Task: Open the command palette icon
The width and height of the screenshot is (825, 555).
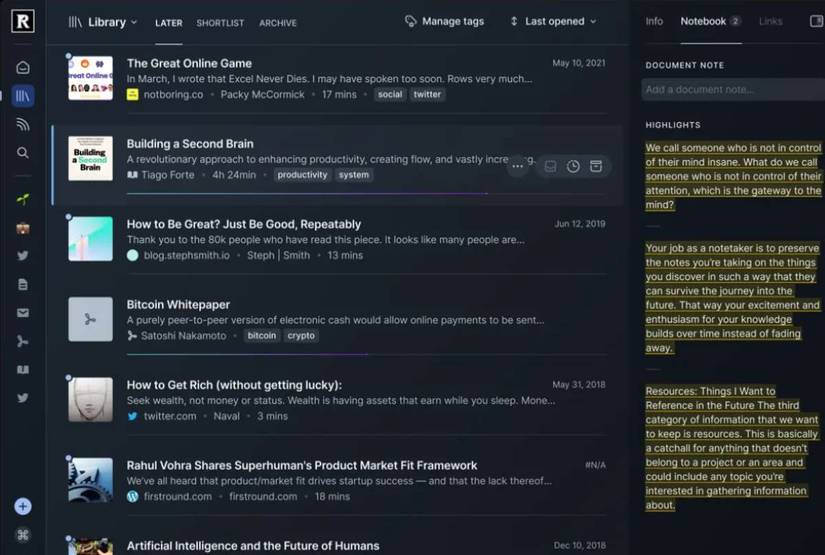Action: coord(23,535)
